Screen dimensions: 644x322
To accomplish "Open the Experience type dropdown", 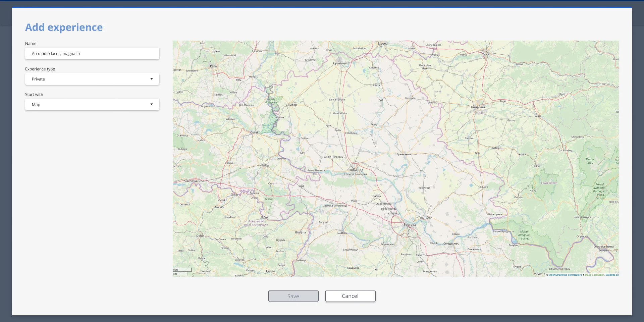I will tap(92, 79).
